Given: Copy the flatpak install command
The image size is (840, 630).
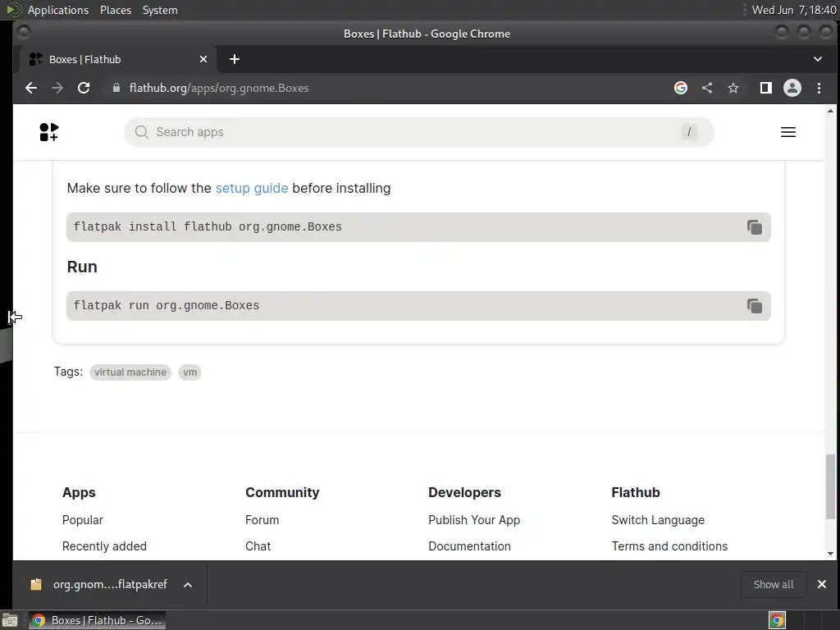Looking at the screenshot, I should (x=755, y=227).
